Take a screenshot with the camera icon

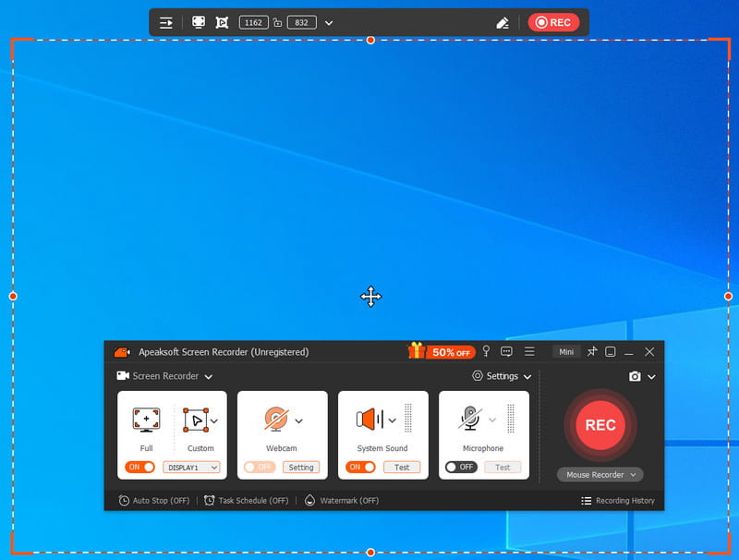(635, 377)
